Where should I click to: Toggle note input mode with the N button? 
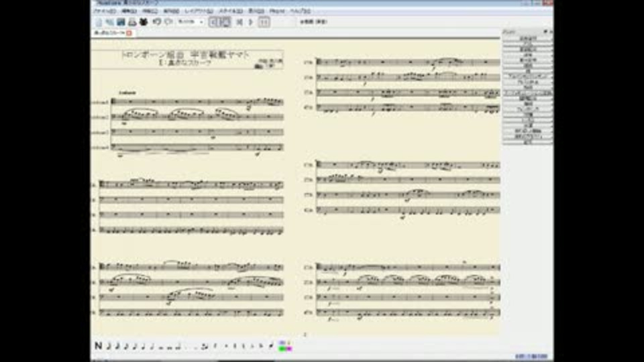pos(98,346)
